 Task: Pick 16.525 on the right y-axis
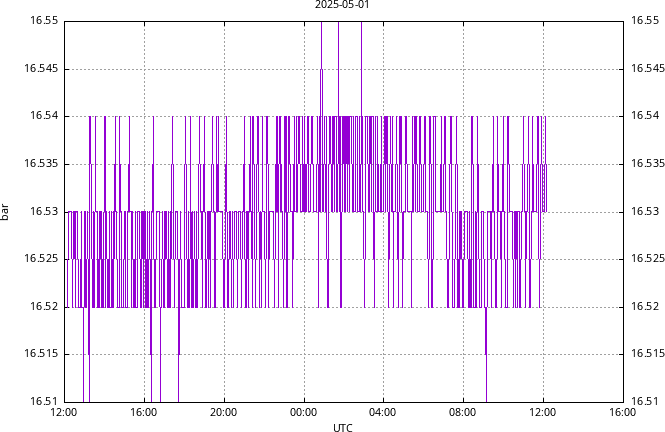pos(648,259)
